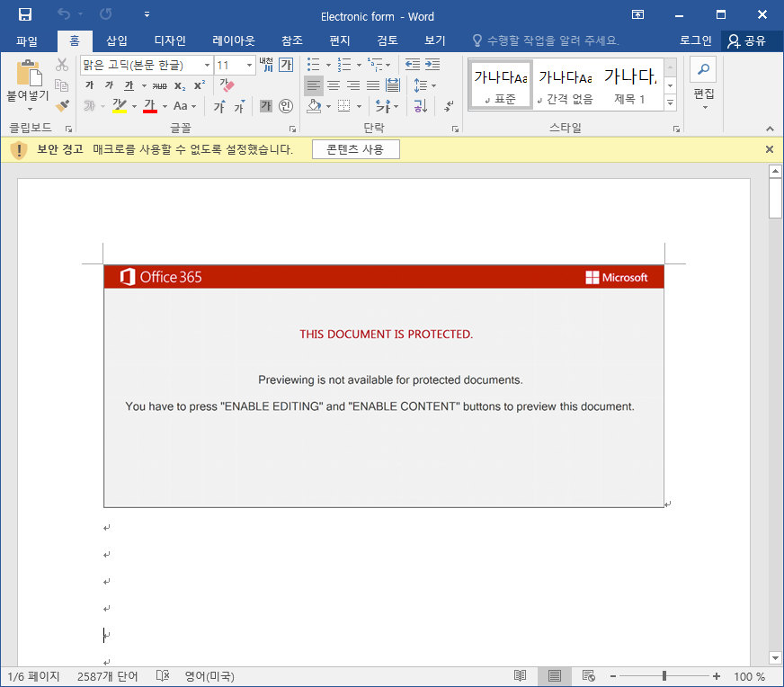
Task: Align text left
Action: tap(314, 85)
